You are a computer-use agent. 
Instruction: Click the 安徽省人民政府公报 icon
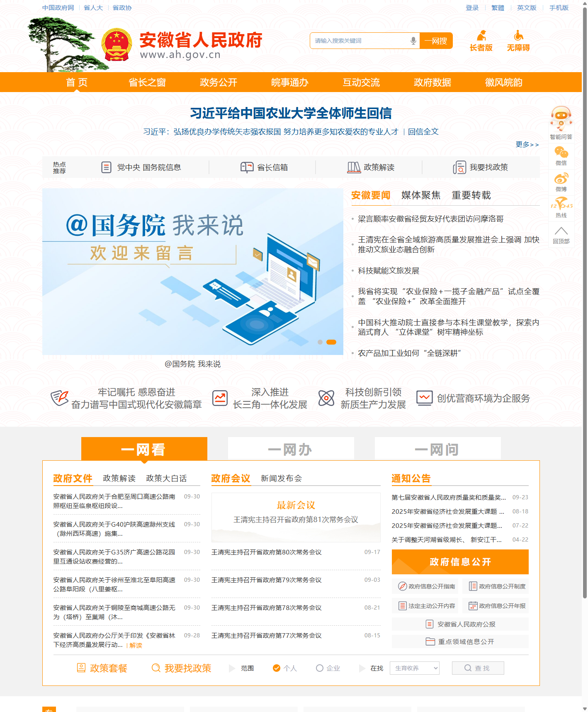click(430, 624)
